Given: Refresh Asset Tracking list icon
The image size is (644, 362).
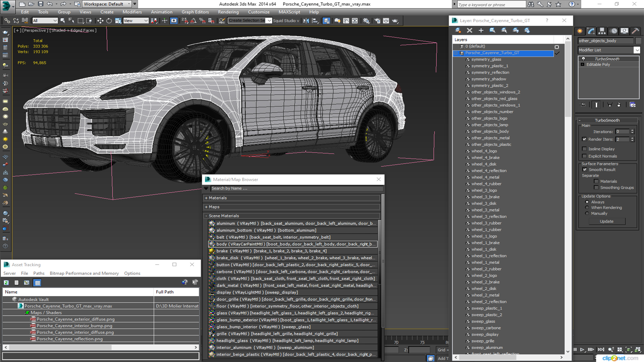Looking at the screenshot, I should tap(6, 283).
